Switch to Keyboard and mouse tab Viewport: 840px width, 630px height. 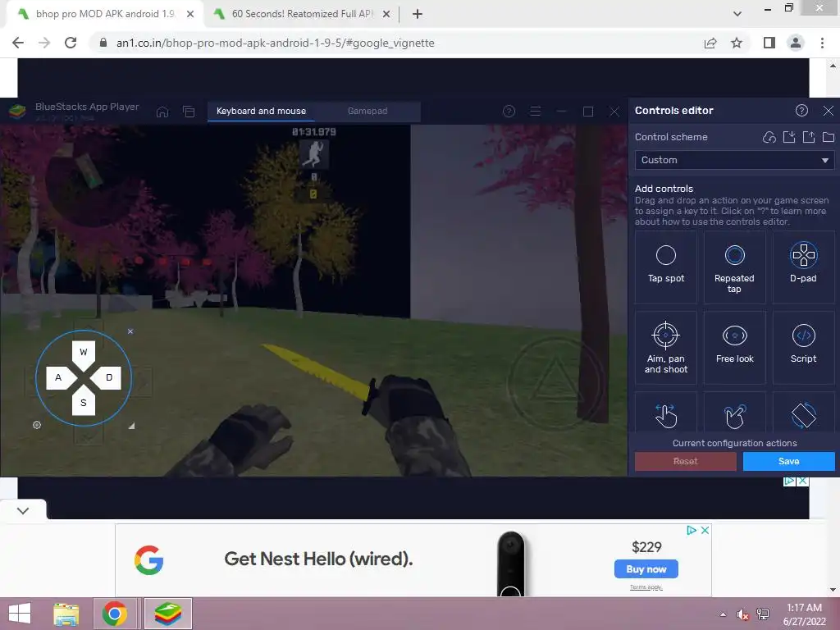coord(261,111)
